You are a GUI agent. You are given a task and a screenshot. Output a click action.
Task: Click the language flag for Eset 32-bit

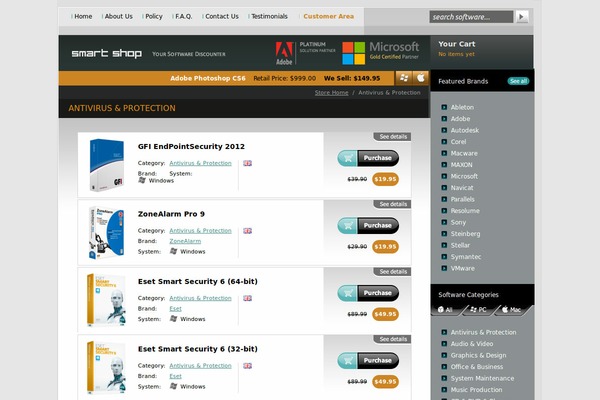click(x=248, y=366)
